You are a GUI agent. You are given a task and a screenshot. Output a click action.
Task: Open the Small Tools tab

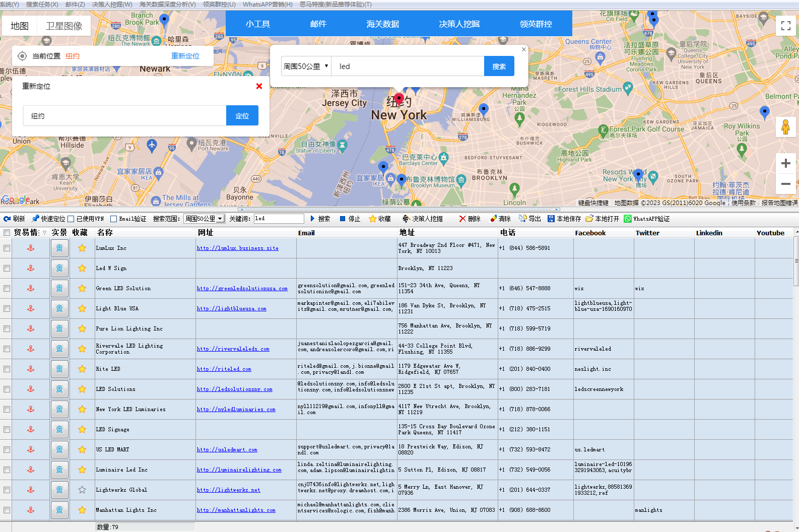click(258, 24)
